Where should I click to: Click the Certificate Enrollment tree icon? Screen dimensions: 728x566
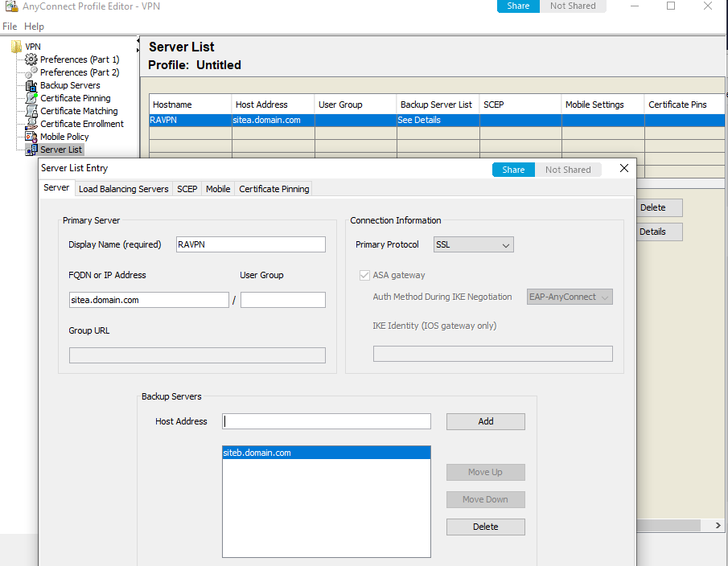pyautogui.click(x=31, y=124)
